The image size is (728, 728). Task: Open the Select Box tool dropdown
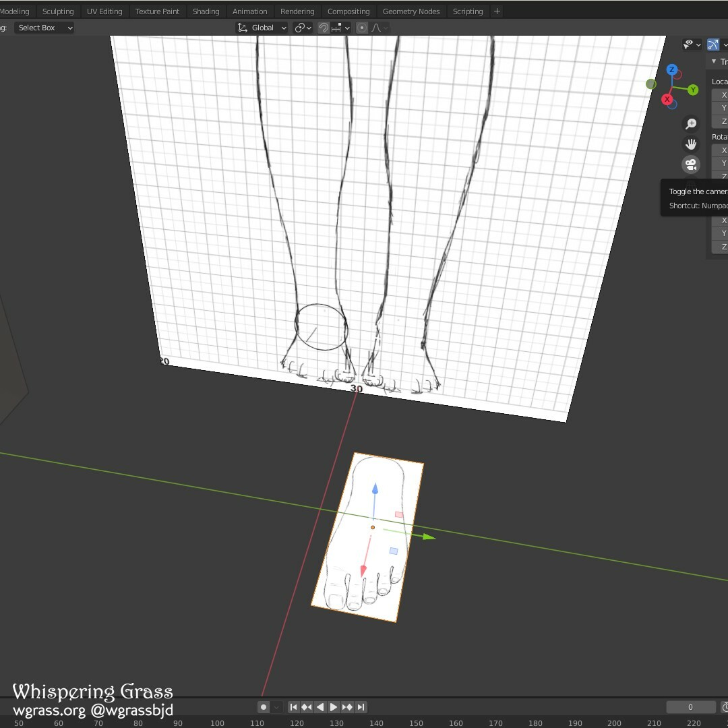(x=44, y=28)
